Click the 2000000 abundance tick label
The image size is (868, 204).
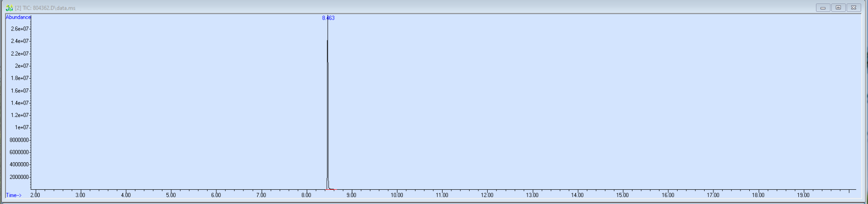[19, 177]
